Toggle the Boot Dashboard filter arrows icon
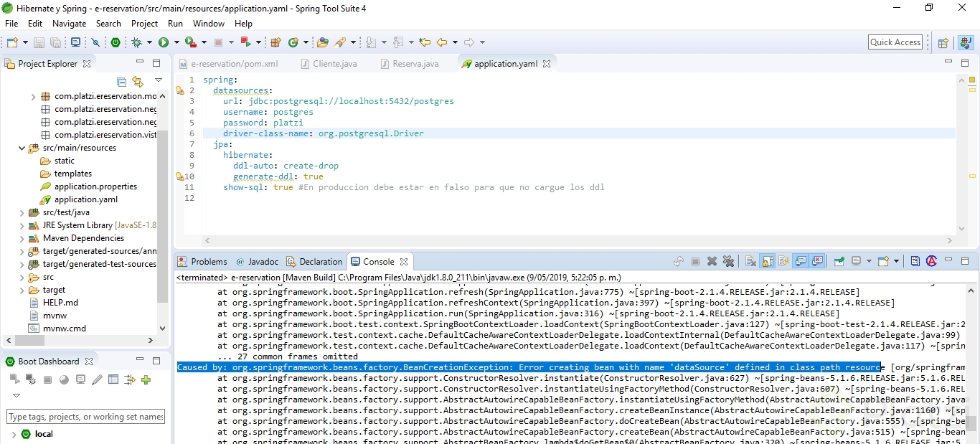Screen dimensions: 980x444 pos(130,379)
